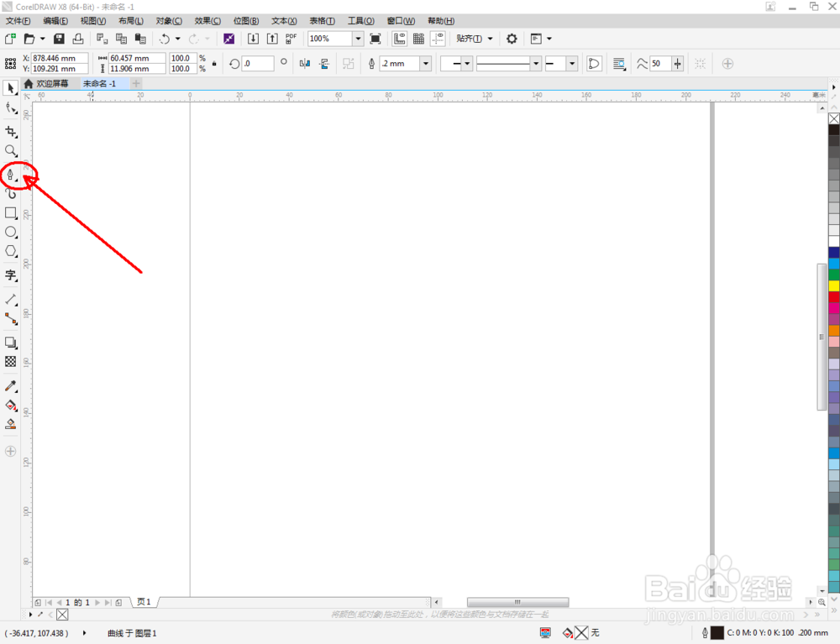The image size is (840, 644).
Task: Open the File menu
Action: point(18,21)
